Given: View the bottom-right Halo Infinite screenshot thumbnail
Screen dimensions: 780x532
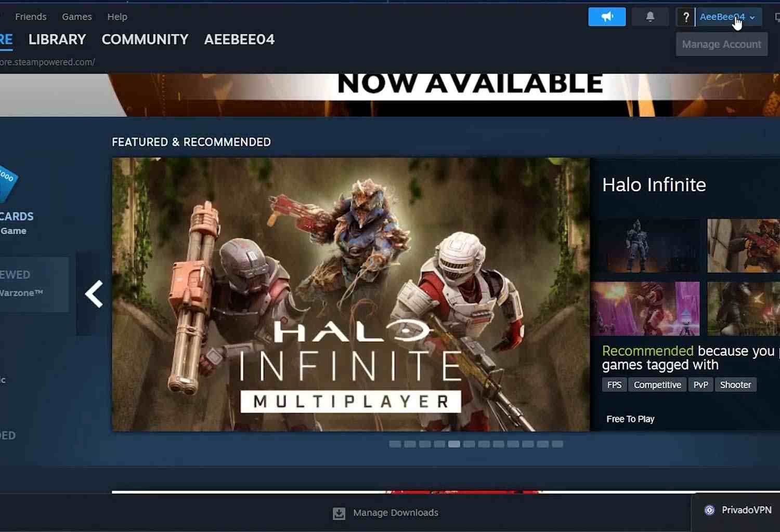Looking at the screenshot, I should click(x=744, y=309).
